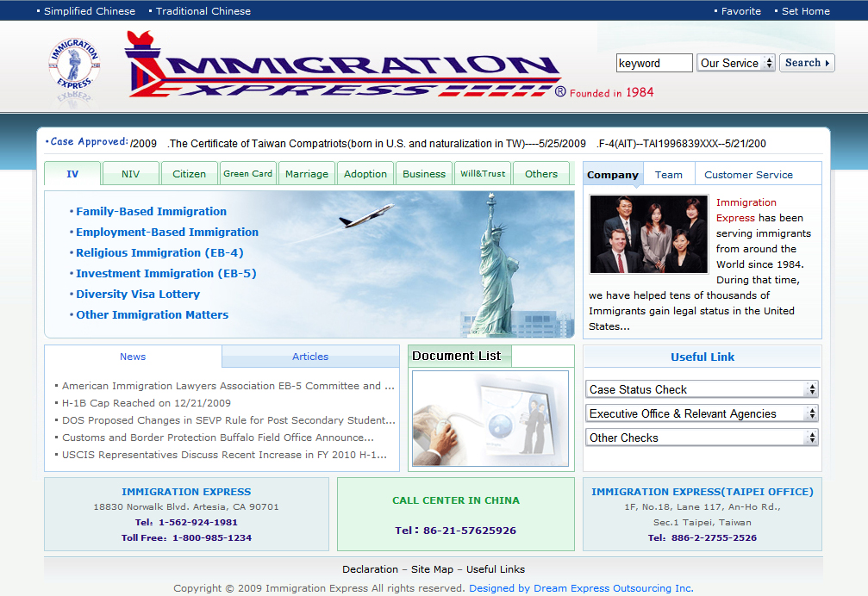Open the Customer Service tab

tap(748, 175)
